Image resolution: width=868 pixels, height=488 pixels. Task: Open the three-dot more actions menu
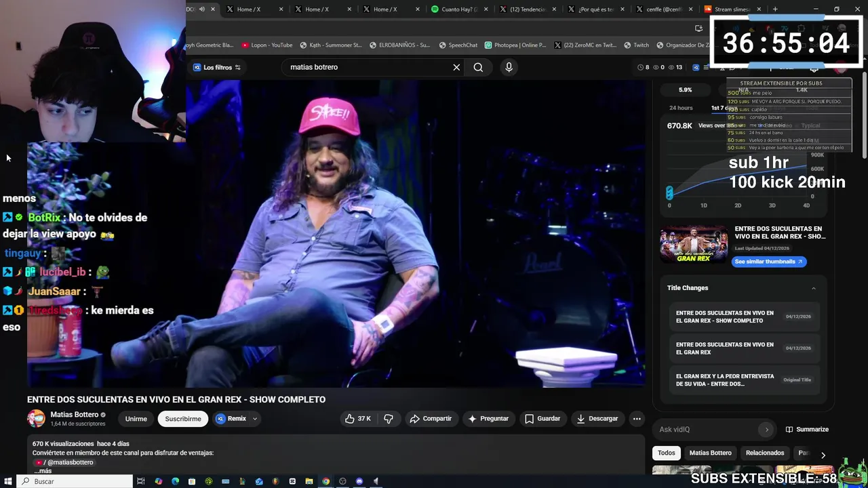click(x=636, y=419)
